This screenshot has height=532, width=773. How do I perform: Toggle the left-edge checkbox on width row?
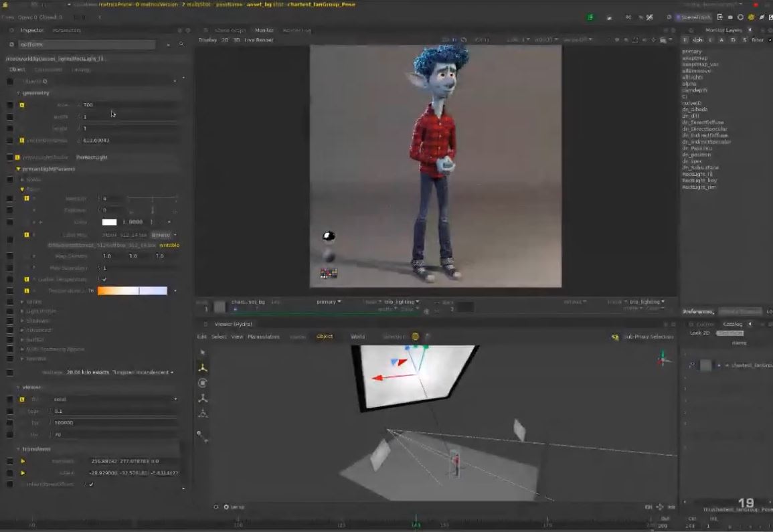(x=10, y=117)
